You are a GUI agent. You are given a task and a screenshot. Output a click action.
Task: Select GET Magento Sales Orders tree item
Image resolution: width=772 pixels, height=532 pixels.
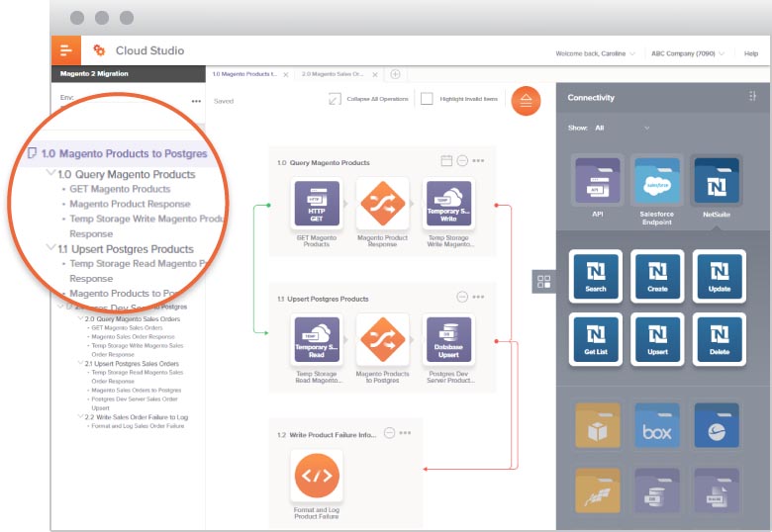tap(127, 327)
